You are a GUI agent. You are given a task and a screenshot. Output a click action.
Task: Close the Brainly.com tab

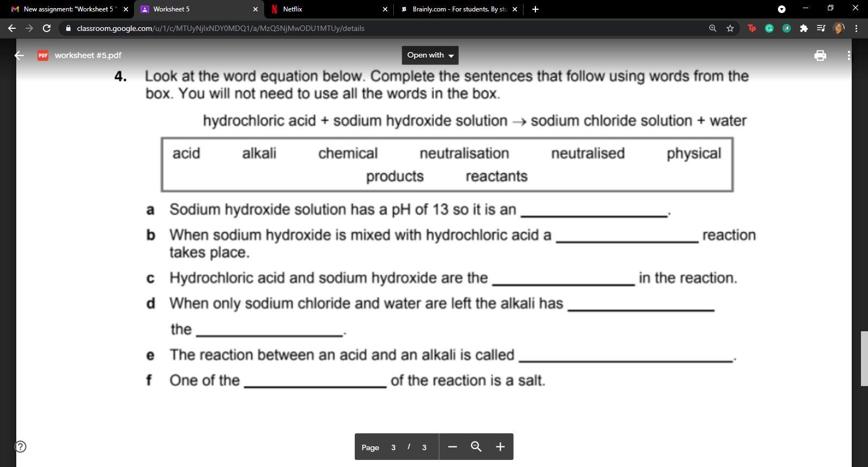coord(514,9)
